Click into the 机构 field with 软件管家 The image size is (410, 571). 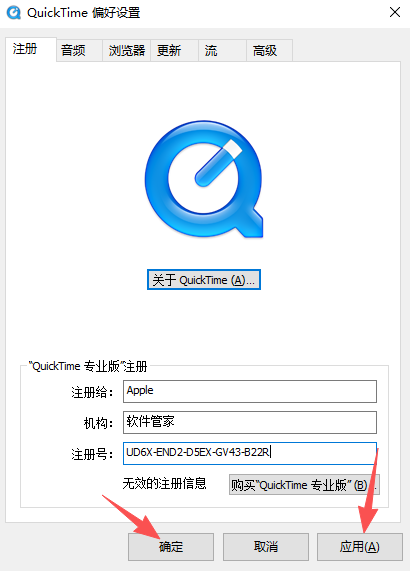click(x=250, y=422)
